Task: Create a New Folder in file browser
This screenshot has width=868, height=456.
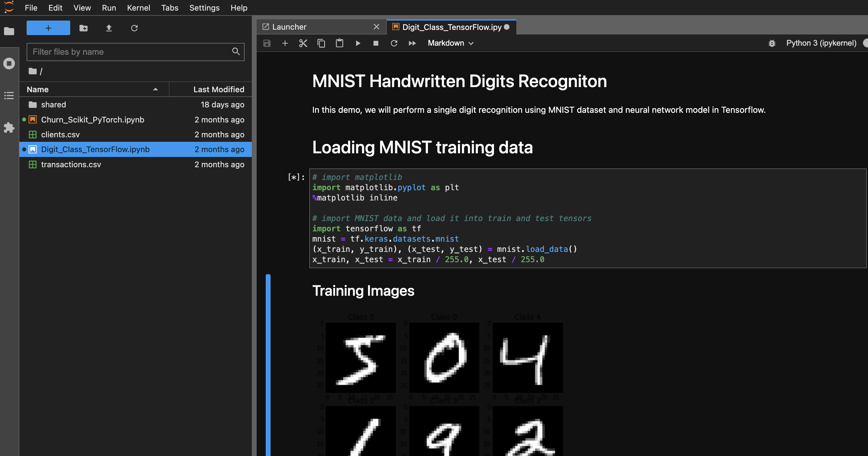Action: [x=83, y=28]
